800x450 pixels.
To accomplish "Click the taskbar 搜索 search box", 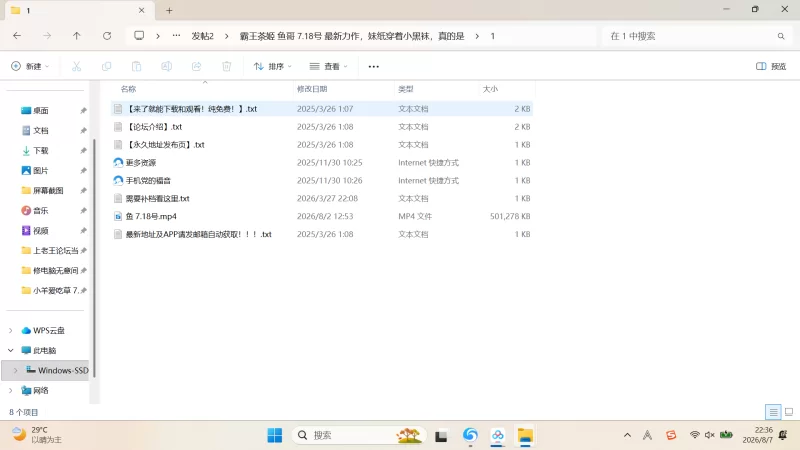I will [358, 435].
